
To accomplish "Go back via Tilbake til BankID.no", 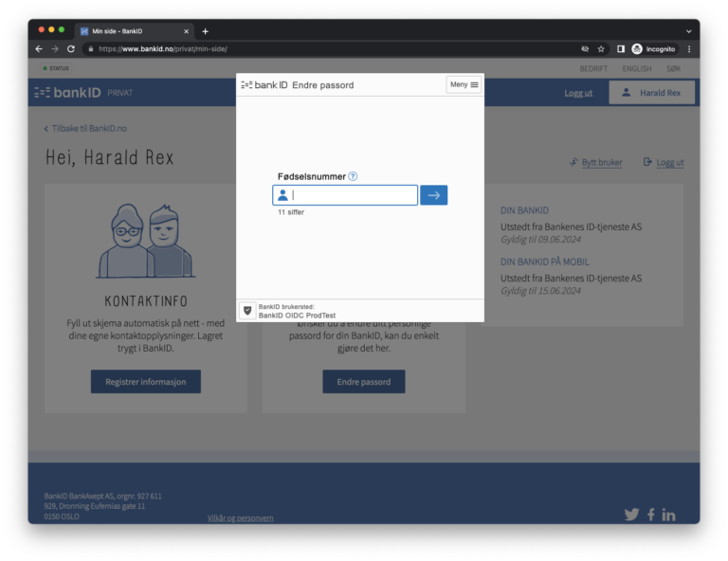I will [x=85, y=129].
